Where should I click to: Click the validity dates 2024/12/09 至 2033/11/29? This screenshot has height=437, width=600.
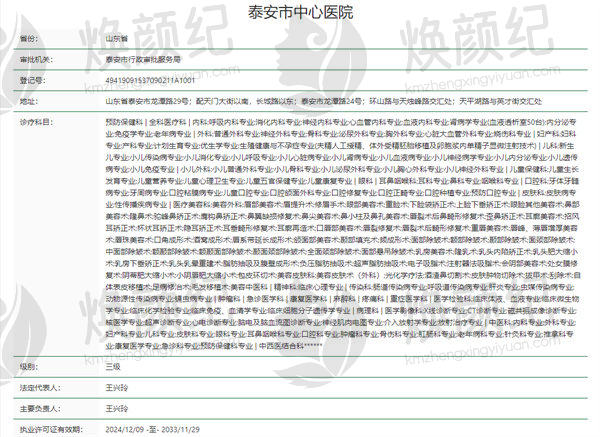click(153, 429)
